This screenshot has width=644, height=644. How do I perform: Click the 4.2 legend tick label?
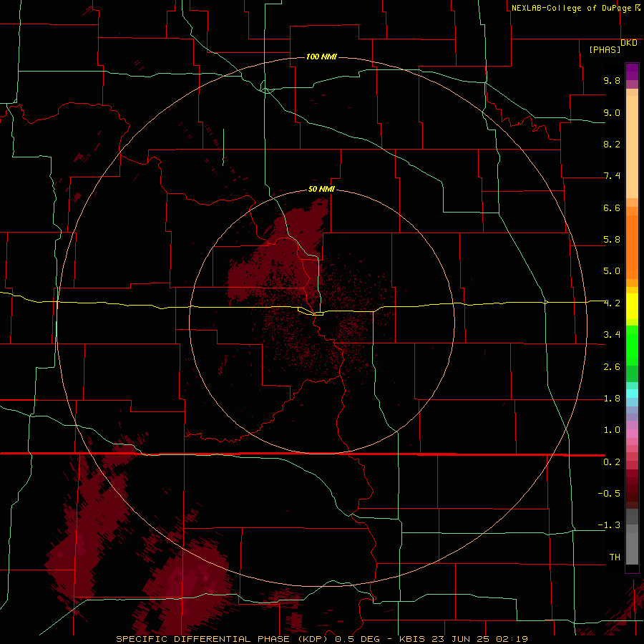(x=612, y=303)
